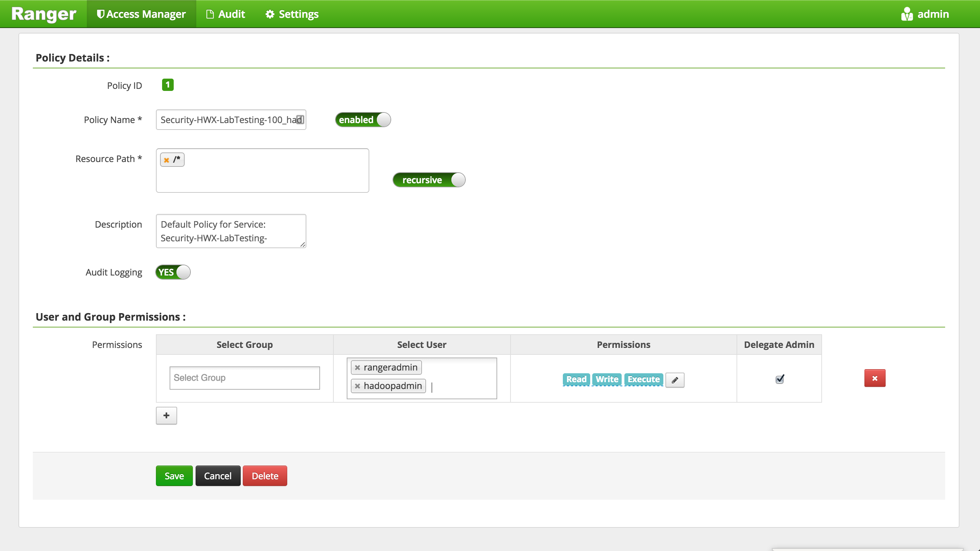Click the Ranger logo
This screenshot has width=980, height=551.
click(x=44, y=14)
